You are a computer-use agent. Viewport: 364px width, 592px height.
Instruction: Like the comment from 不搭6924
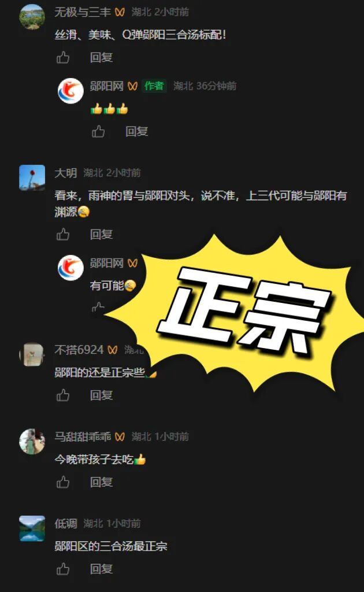coord(63,395)
